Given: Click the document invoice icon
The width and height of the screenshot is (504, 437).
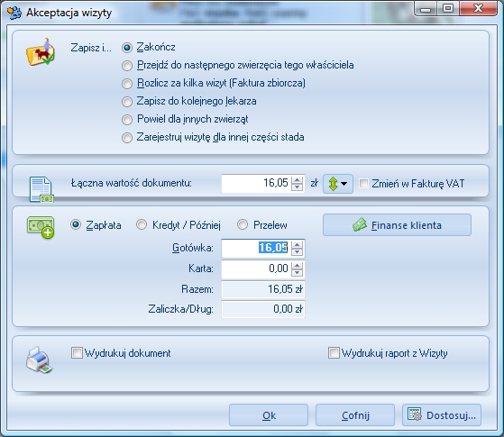Looking at the screenshot, I should coord(41,189).
